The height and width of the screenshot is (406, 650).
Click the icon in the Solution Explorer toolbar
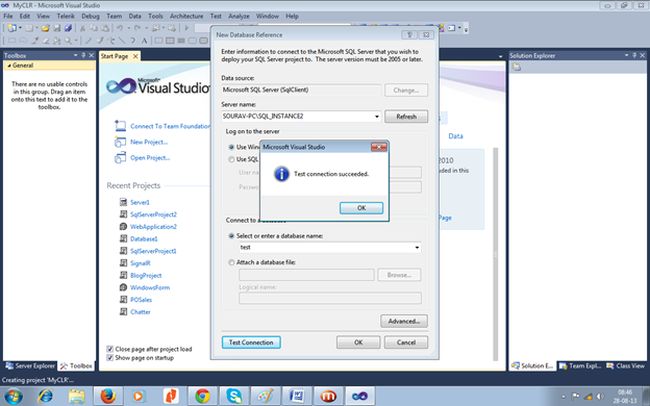(517, 67)
